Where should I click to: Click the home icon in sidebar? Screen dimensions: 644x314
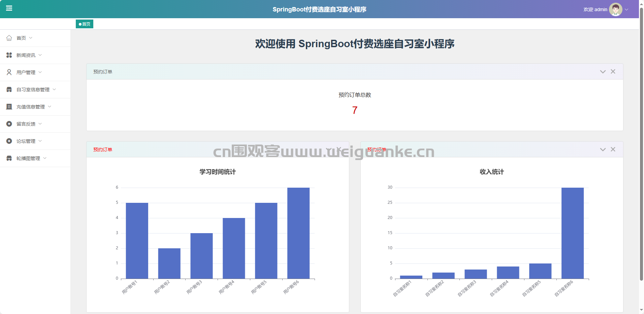click(x=9, y=38)
